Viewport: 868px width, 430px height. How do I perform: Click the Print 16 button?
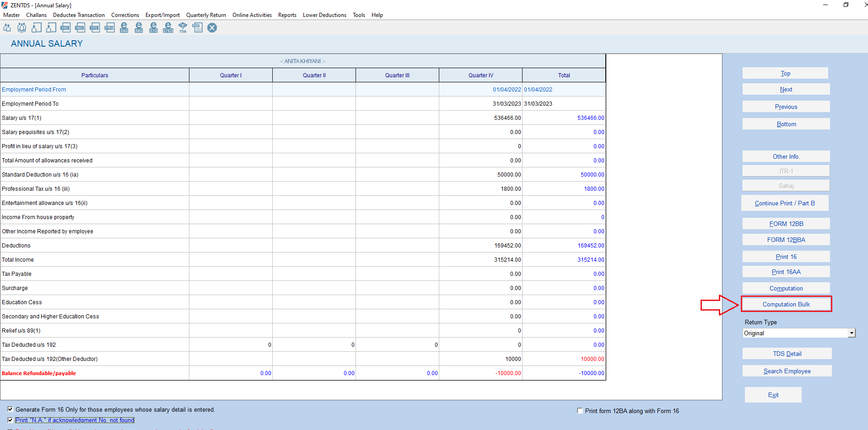click(786, 257)
